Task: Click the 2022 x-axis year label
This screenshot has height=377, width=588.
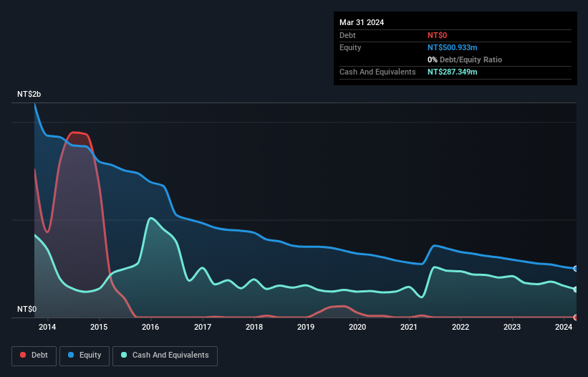Action: pos(461,327)
